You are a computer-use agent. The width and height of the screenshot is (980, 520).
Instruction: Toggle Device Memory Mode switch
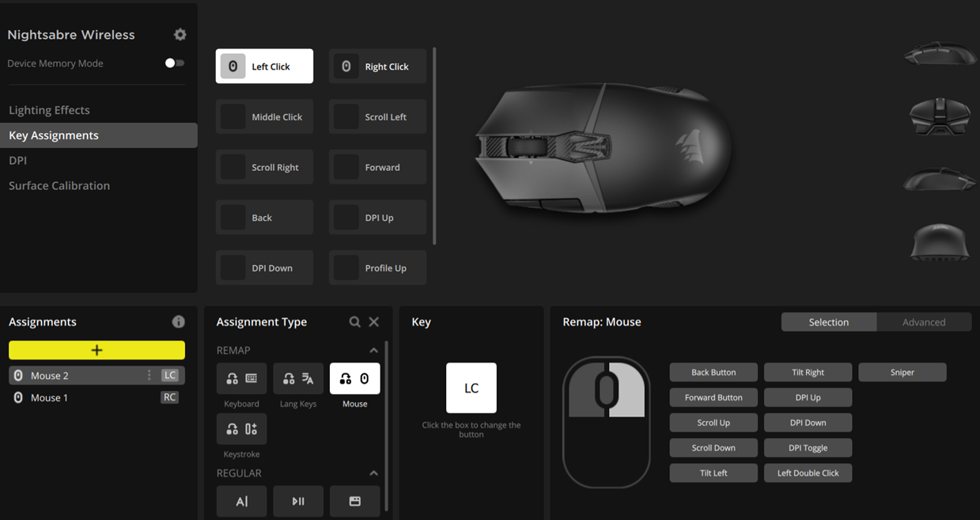pyautogui.click(x=174, y=63)
